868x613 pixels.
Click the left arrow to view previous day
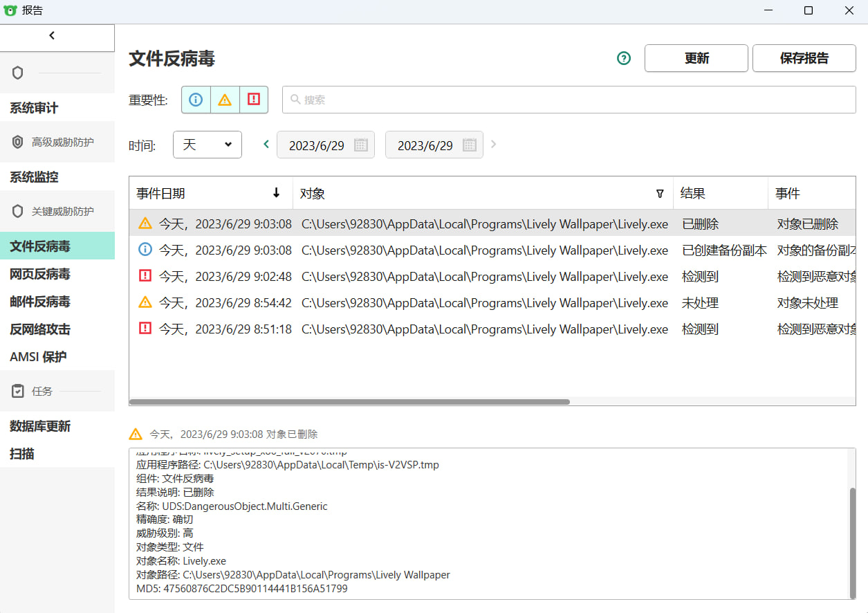(x=266, y=145)
